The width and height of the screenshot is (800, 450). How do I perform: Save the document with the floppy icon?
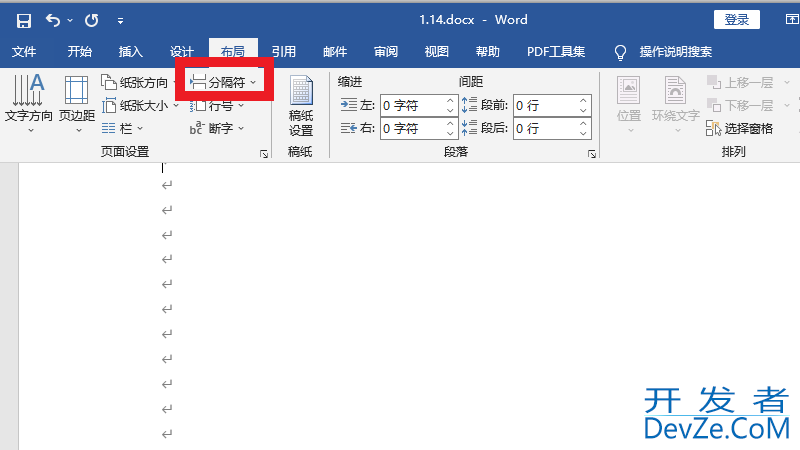tap(23, 20)
